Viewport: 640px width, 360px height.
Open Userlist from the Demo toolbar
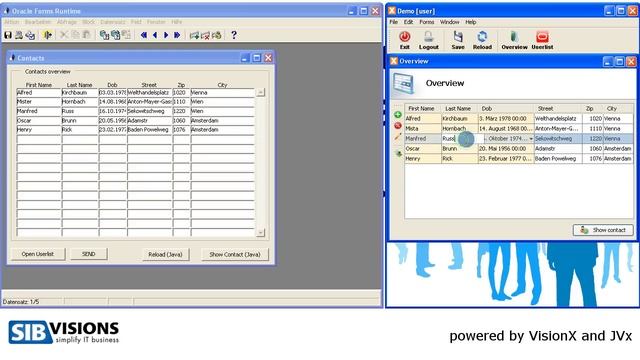click(542, 40)
